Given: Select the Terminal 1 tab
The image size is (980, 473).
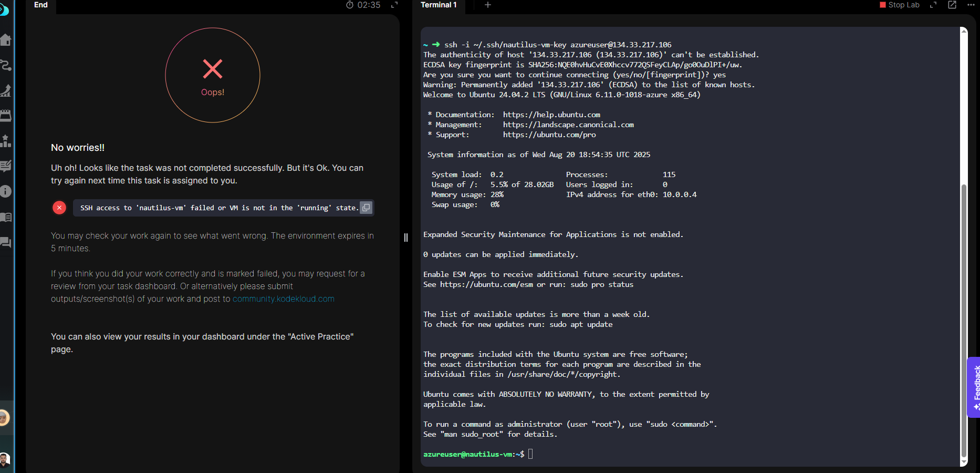Looking at the screenshot, I should [439, 5].
